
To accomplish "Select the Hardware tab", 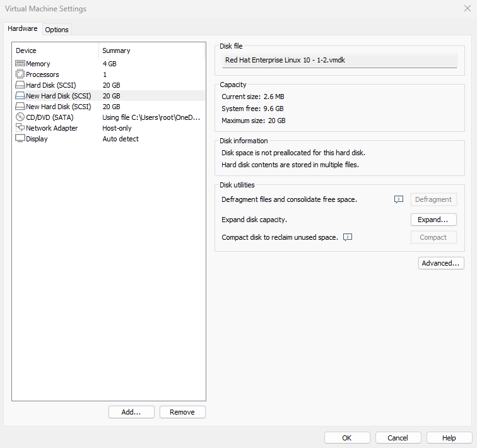I will pos(23,29).
